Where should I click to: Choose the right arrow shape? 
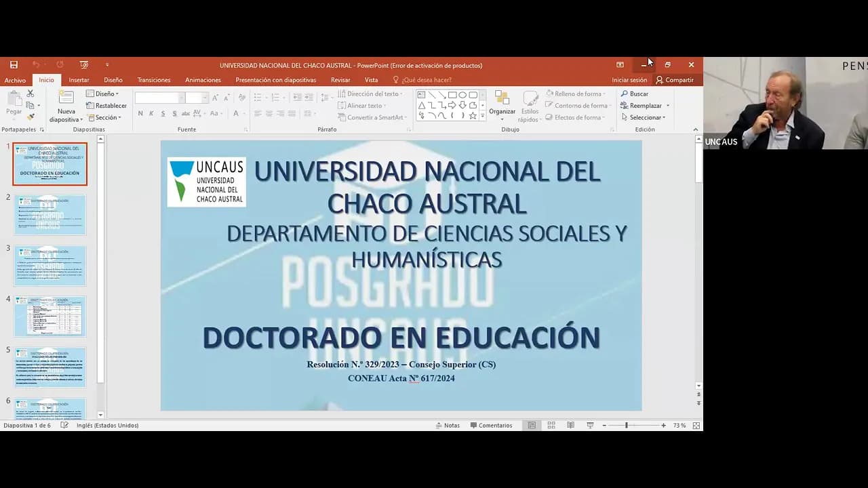tap(452, 105)
